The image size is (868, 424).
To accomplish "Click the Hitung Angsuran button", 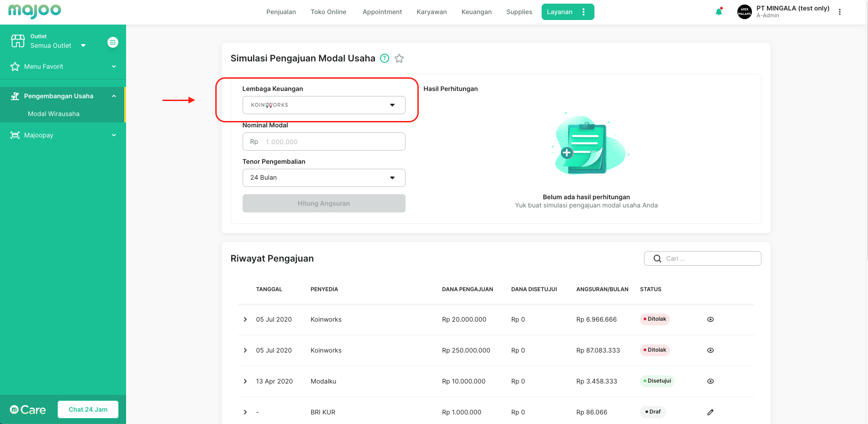I will [x=324, y=203].
